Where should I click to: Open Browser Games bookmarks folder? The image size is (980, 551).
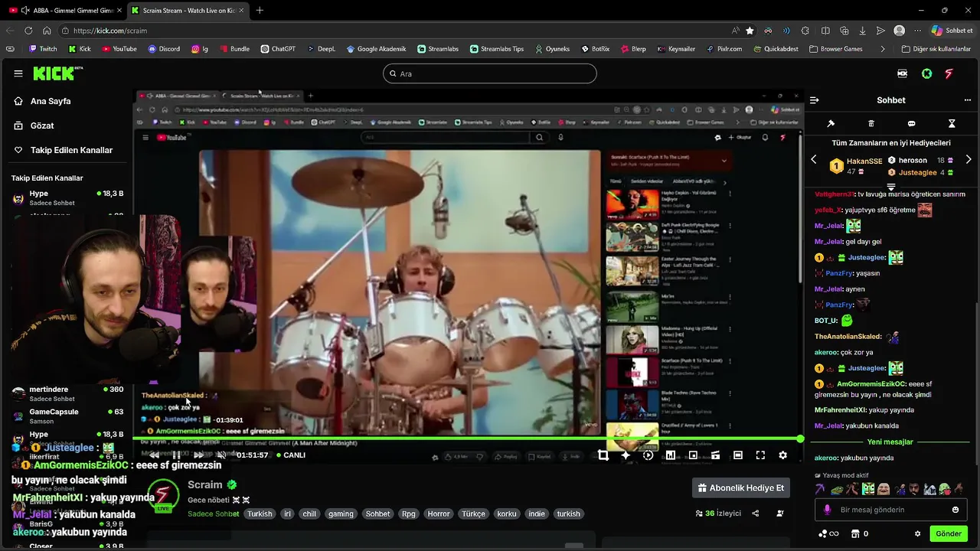tap(835, 49)
